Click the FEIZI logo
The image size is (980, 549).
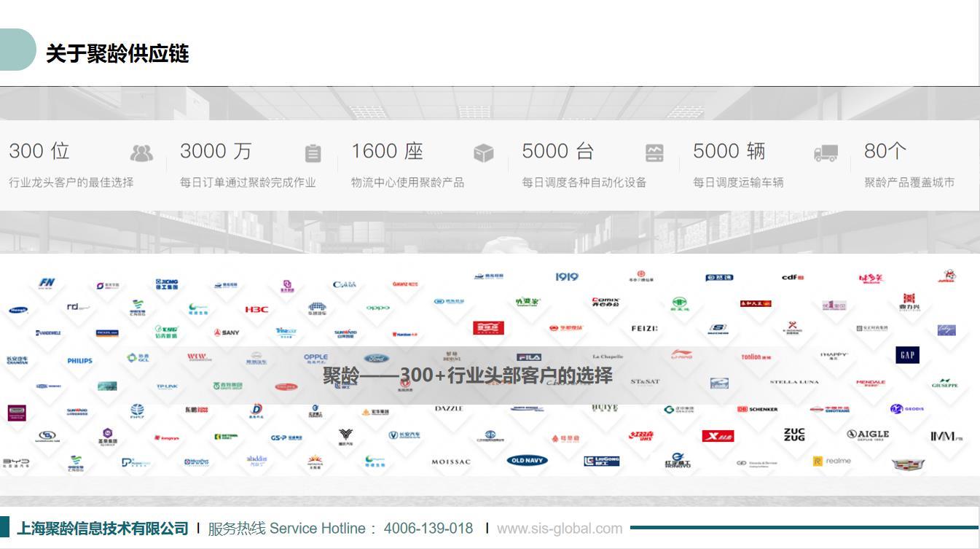[645, 329]
